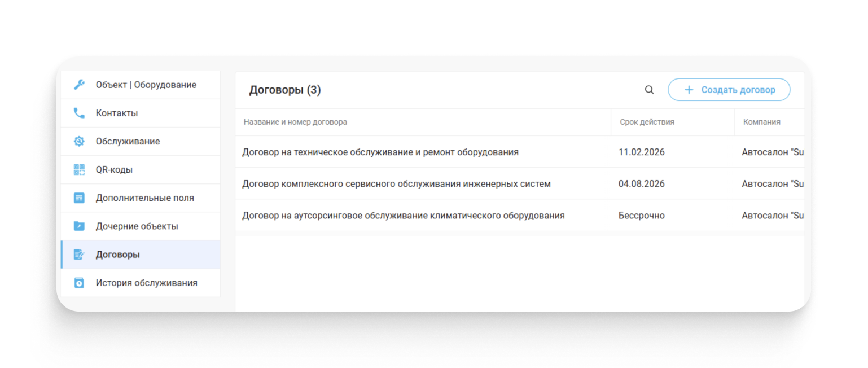This screenshot has height=368, width=868.
Task: Go to the QR-коды menu item
Action: pos(141,169)
